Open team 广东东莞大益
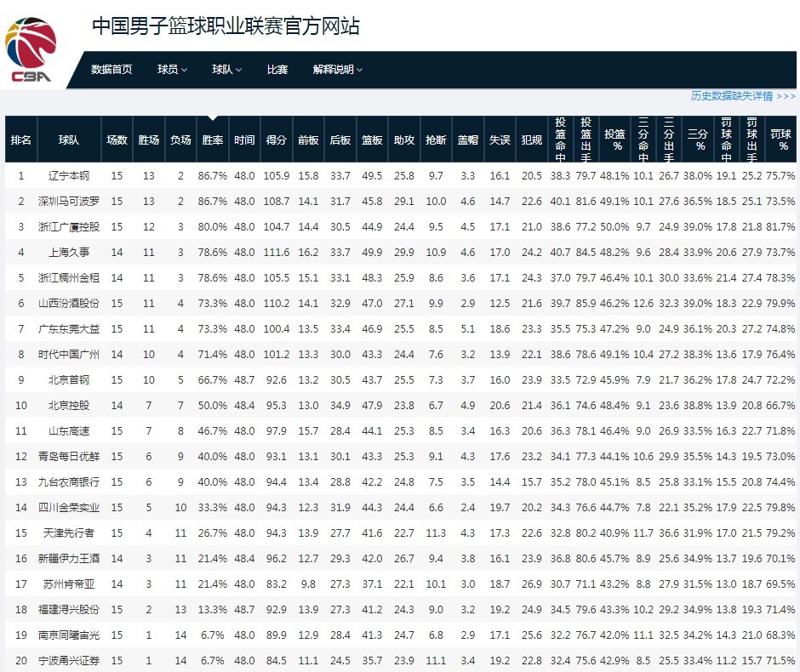The height and width of the screenshot is (672, 800). (69, 329)
